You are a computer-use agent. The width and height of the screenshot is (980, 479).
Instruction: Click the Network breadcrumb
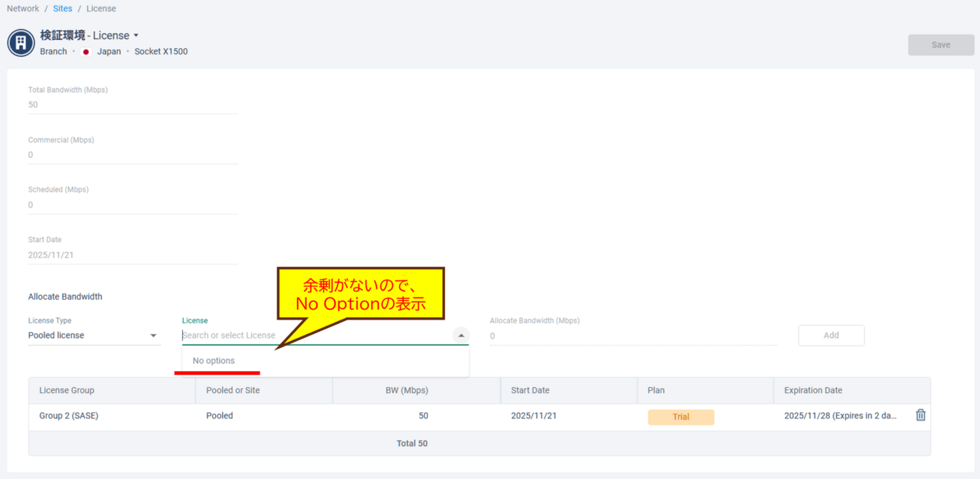click(x=23, y=8)
